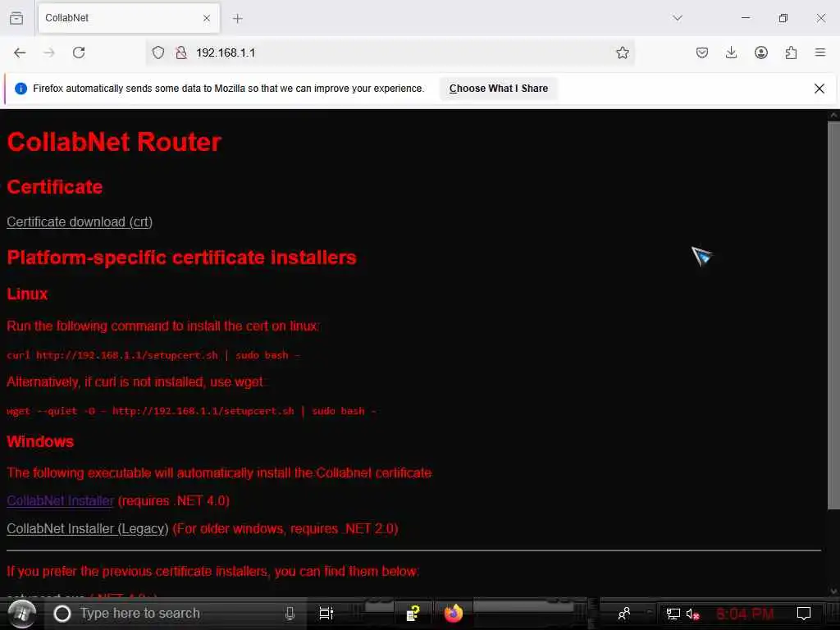Click Choose What I Share button
840x630 pixels.
tap(498, 89)
